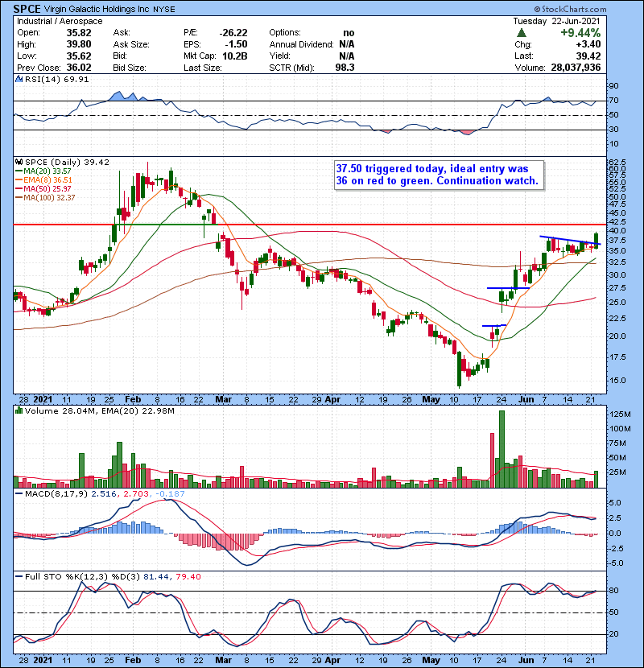Click the MACD histogram value -0.187
Viewport: 644px width, 668px height.
tap(170, 494)
